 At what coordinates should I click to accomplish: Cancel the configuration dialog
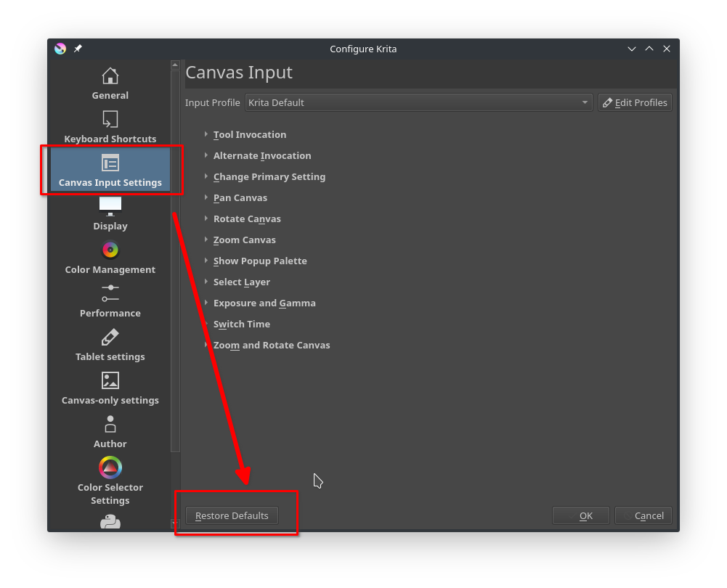point(643,515)
